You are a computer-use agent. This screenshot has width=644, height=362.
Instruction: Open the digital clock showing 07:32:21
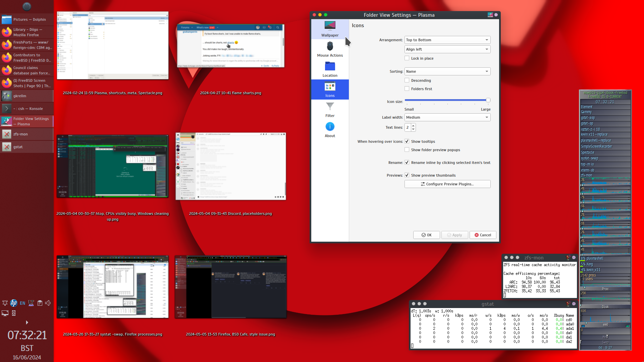pos(27,335)
